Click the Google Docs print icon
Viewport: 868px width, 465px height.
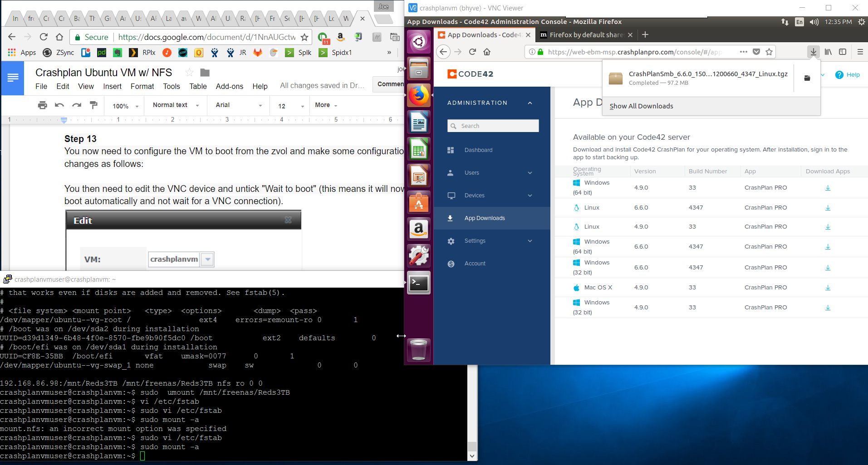point(43,105)
